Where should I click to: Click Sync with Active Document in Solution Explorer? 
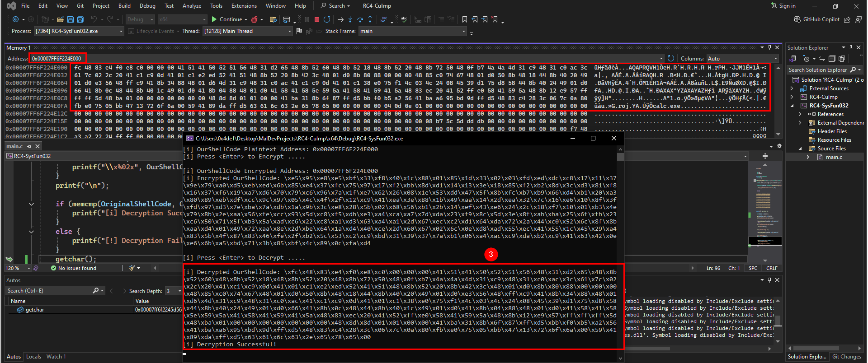click(x=822, y=59)
